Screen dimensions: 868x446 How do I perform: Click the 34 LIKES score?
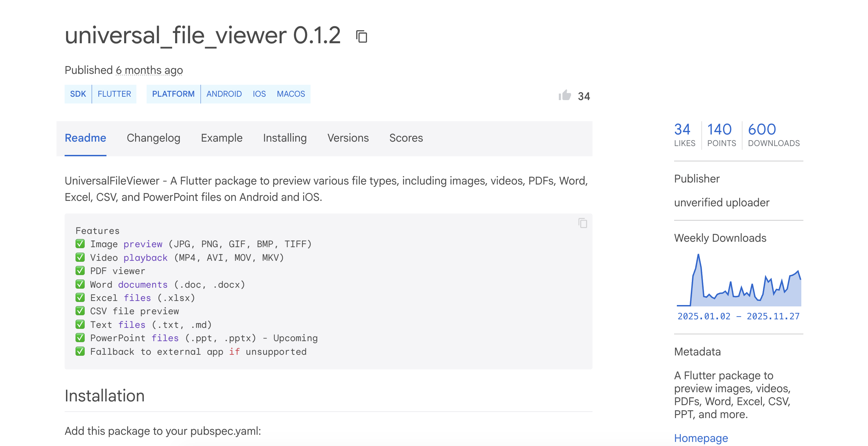tap(685, 135)
